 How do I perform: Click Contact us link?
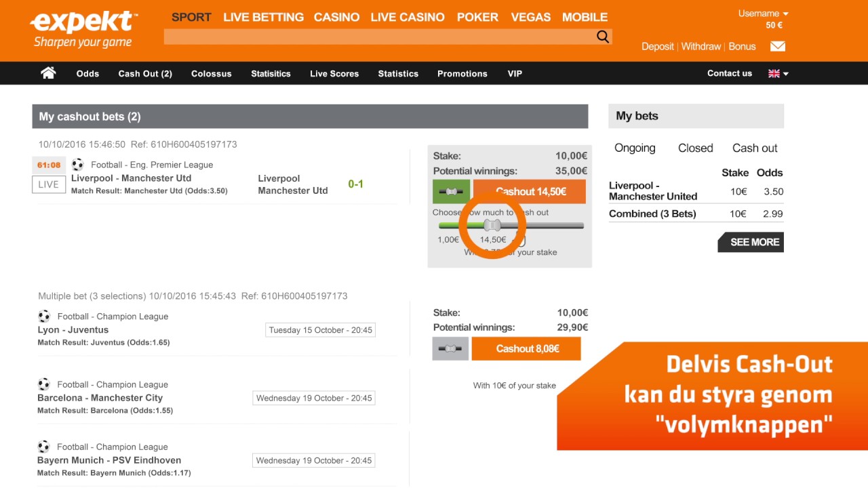[x=730, y=73]
